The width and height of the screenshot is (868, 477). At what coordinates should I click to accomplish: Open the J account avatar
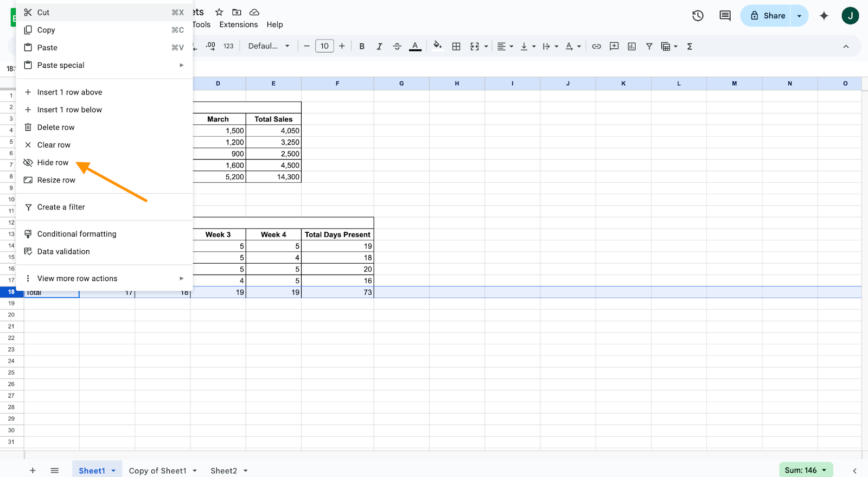point(850,16)
